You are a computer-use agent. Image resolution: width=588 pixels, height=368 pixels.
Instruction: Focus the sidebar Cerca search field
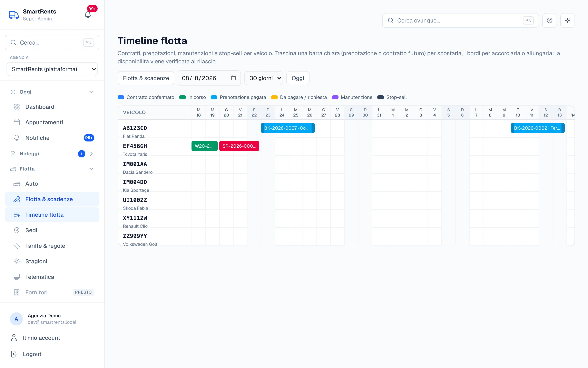[52, 43]
